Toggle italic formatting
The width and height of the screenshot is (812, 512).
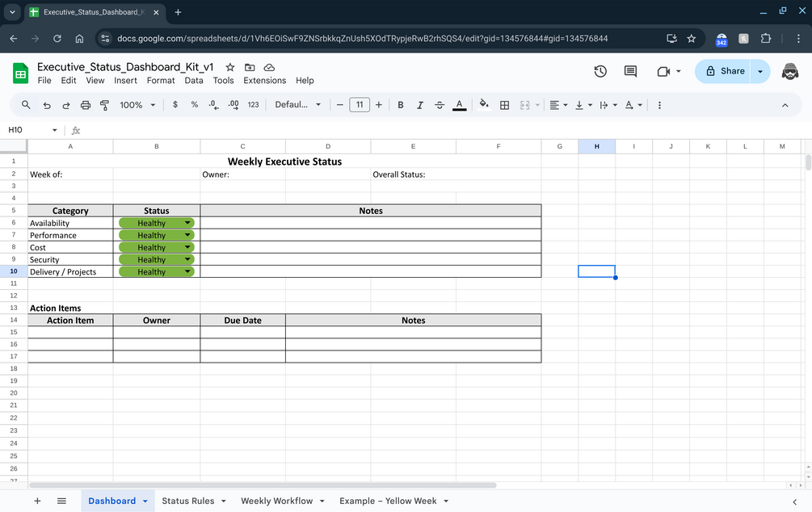[x=420, y=105]
